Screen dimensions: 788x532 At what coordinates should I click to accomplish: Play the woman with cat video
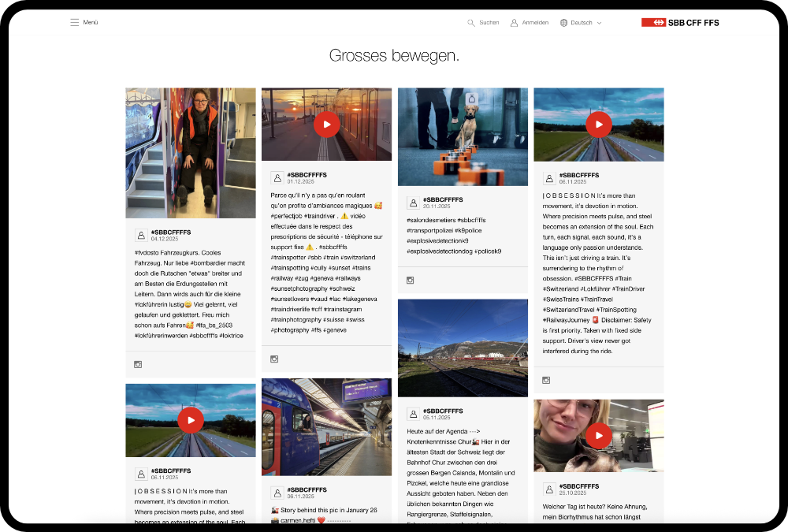[599, 435]
